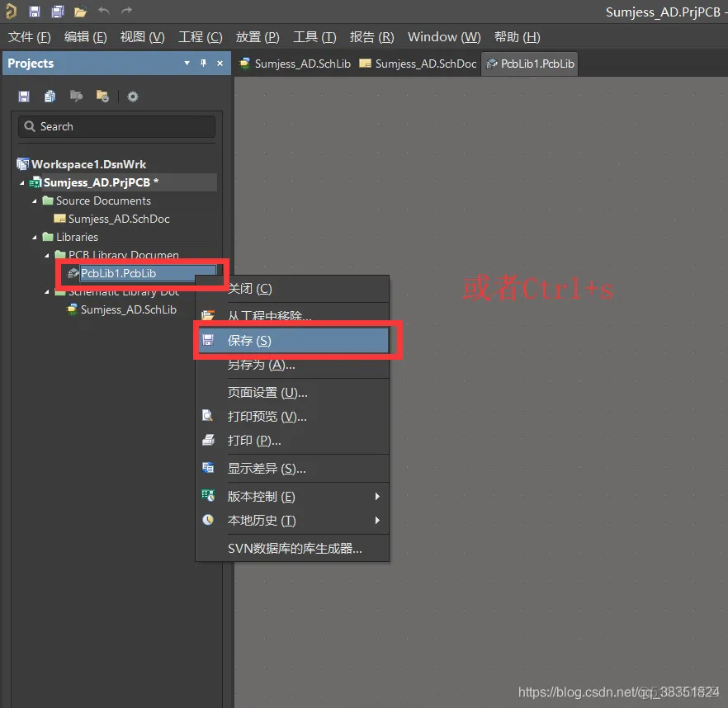
Task: Click the printer icon beside 打印 (P)
Action: click(x=209, y=440)
